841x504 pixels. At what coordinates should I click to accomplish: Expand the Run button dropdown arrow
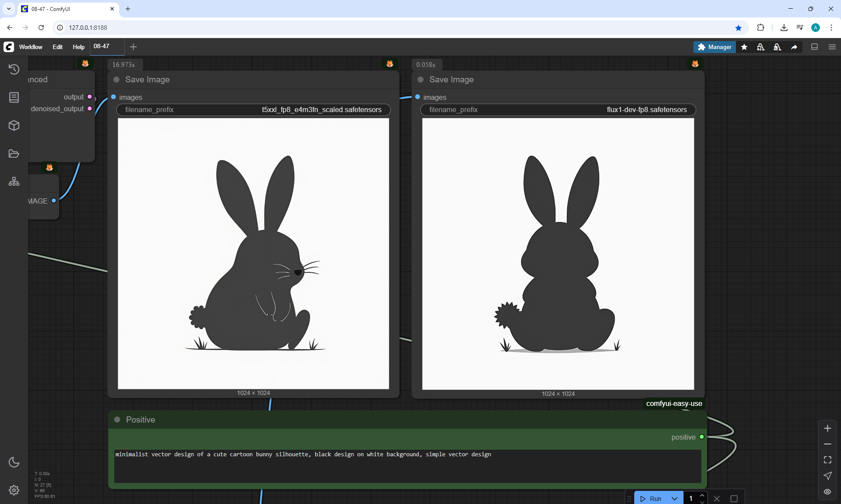675,498
